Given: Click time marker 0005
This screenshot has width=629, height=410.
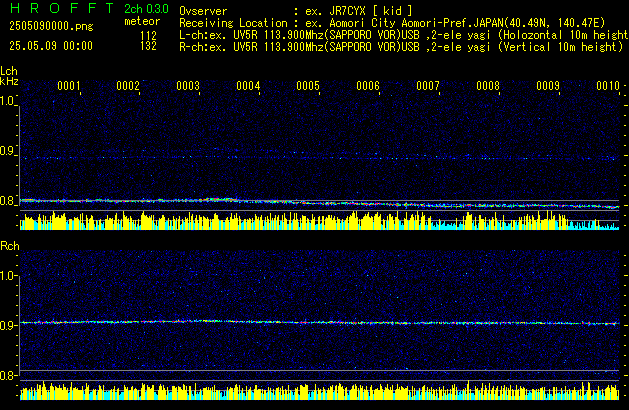Looking at the screenshot, I should coord(308,86).
